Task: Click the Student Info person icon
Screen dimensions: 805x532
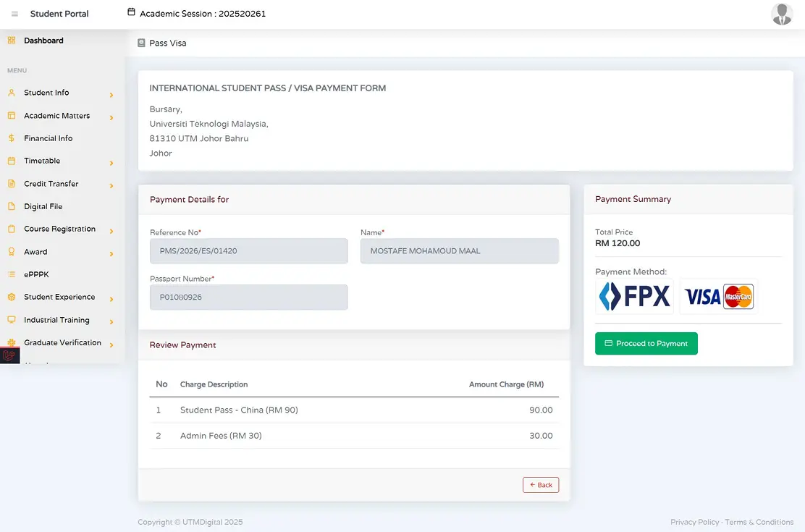Action: pos(12,93)
